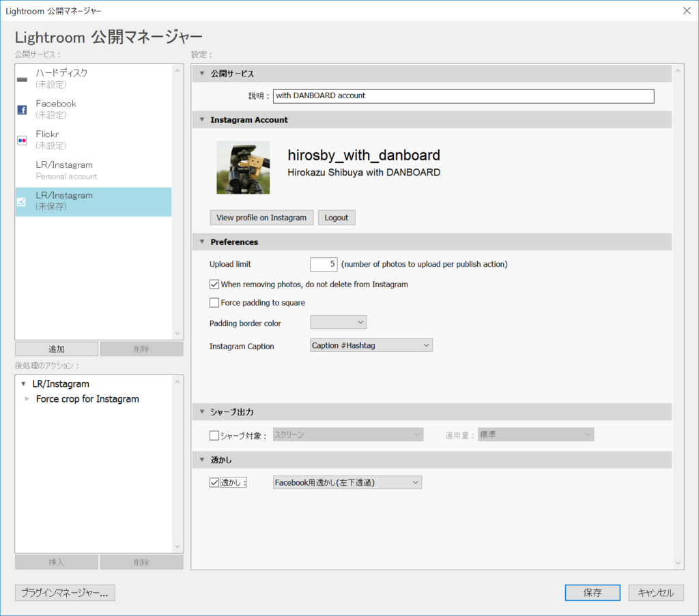
Task: Collapse the Preferences section
Action: click(202, 242)
